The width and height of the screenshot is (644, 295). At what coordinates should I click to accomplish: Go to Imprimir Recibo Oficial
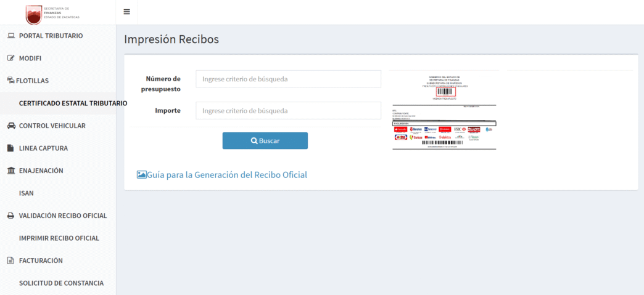(59, 238)
